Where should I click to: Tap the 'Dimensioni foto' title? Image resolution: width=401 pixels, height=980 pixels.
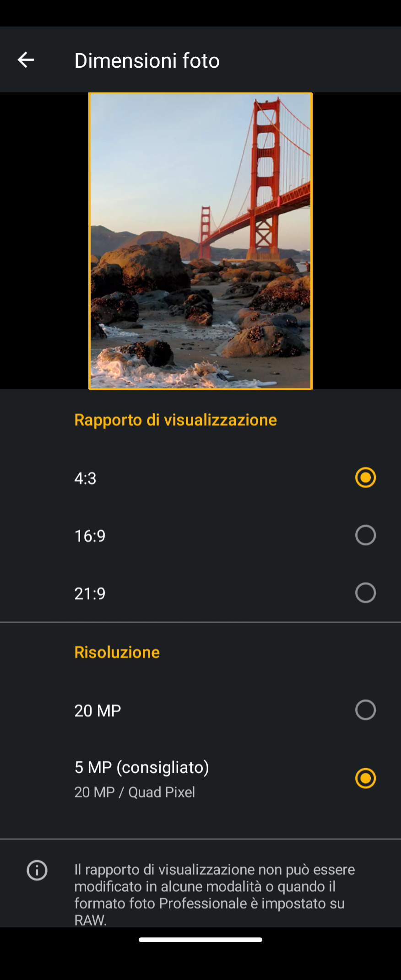coord(147,60)
